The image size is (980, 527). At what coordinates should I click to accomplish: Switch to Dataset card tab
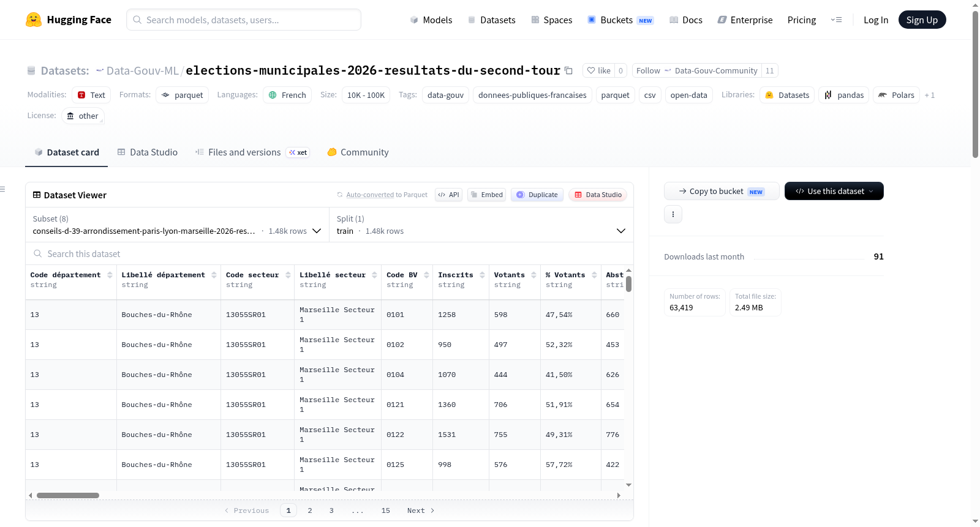[66, 152]
